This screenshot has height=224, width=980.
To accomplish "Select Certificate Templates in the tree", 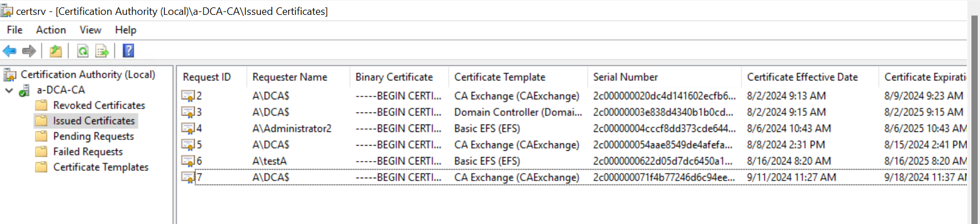I will point(101,167).
